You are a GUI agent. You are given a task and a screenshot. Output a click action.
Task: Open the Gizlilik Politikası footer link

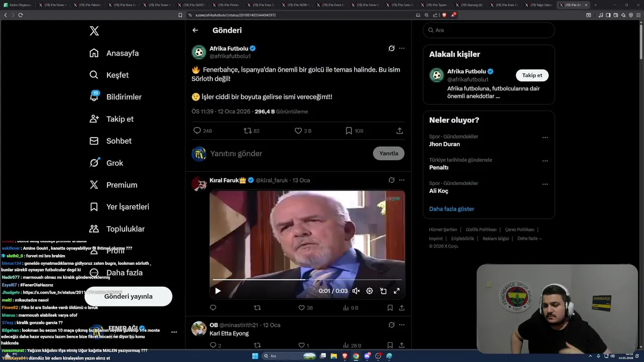[481, 229]
